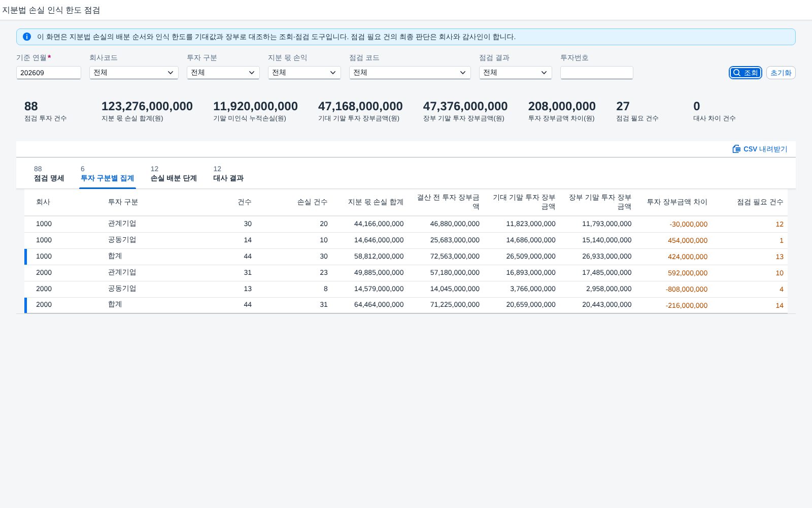The width and height of the screenshot is (812, 508).
Task: Click the 초기화 reset button
Action: pyautogui.click(x=781, y=73)
